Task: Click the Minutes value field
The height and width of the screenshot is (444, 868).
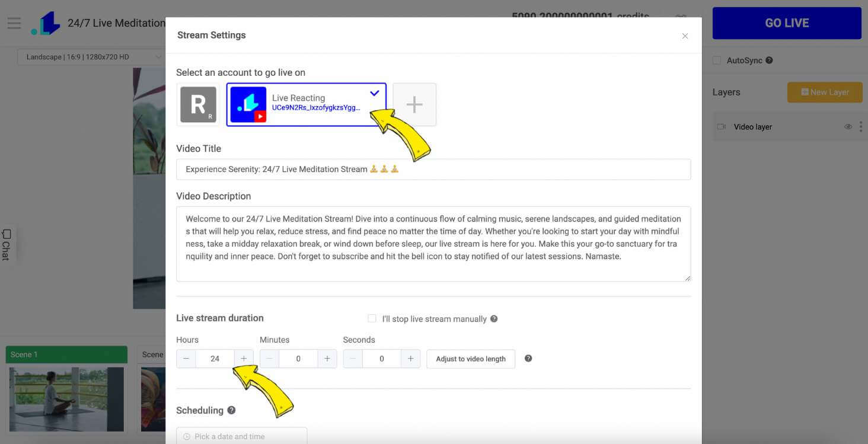Action: (x=298, y=359)
